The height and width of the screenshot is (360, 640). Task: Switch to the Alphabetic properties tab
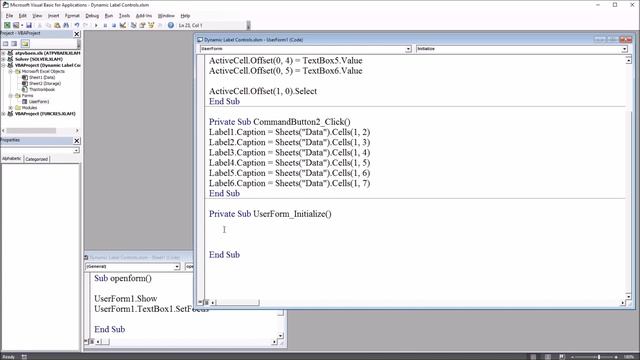[x=11, y=158]
